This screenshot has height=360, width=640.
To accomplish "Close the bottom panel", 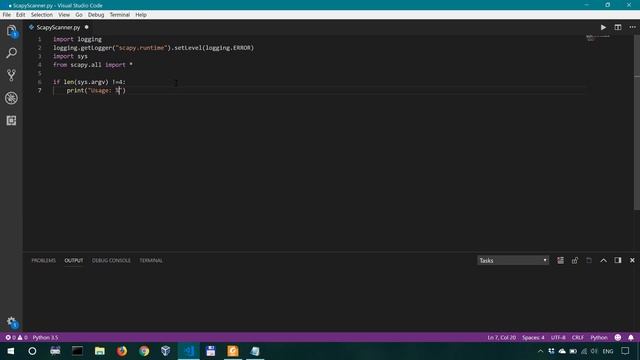I will pyautogui.click(x=632, y=260).
